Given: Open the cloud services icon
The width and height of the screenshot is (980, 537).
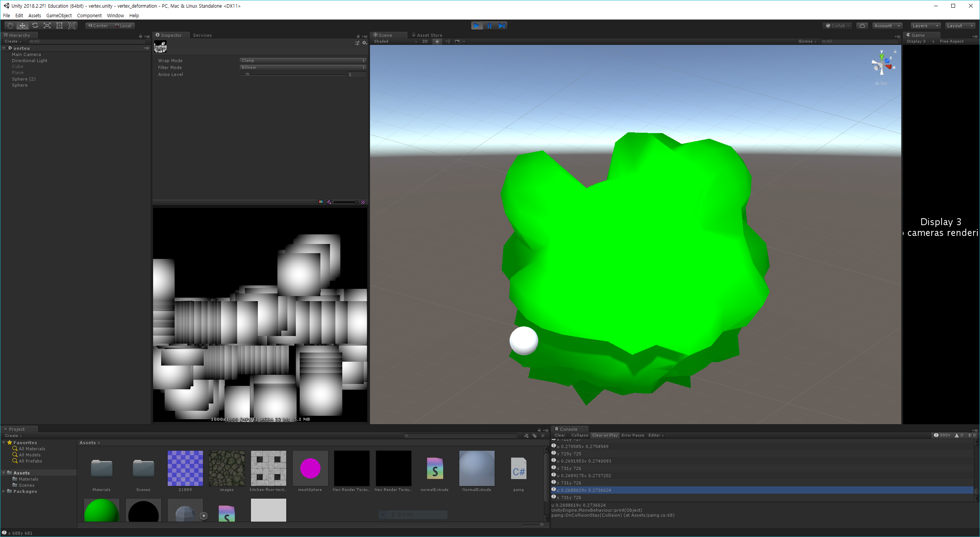Looking at the screenshot, I should (x=862, y=26).
